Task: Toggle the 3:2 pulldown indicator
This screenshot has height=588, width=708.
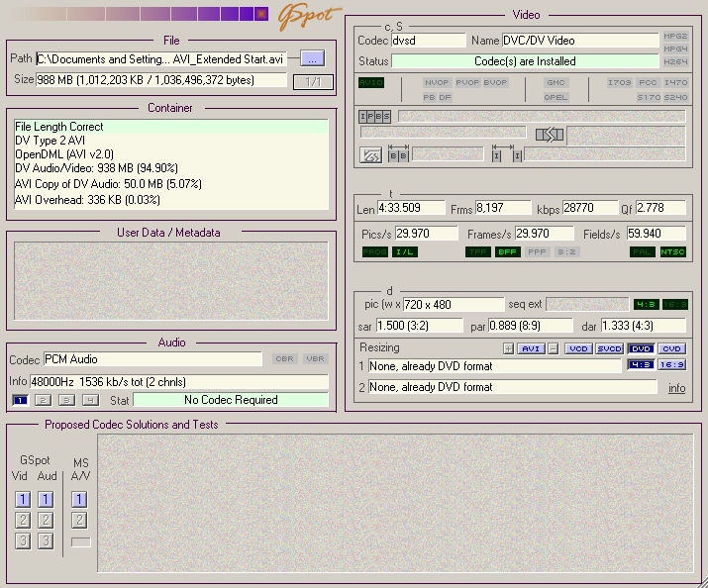Action: coord(566,251)
